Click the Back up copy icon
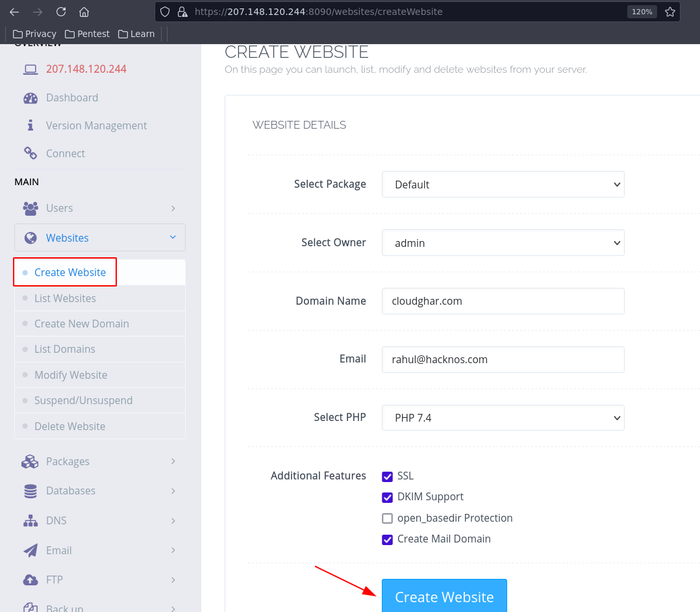The width and height of the screenshot is (700, 612). [x=31, y=607]
